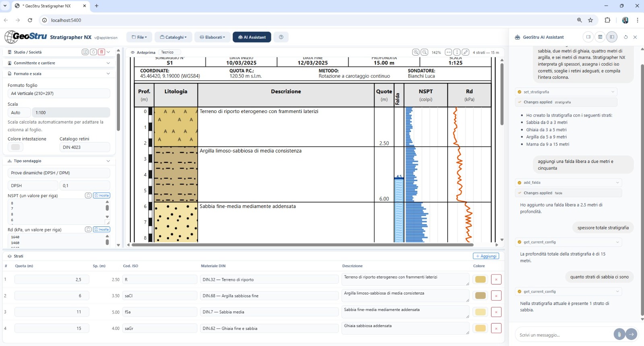Open Chrome's three-dot menu
This screenshot has width=644, height=346.
tap(638, 20)
